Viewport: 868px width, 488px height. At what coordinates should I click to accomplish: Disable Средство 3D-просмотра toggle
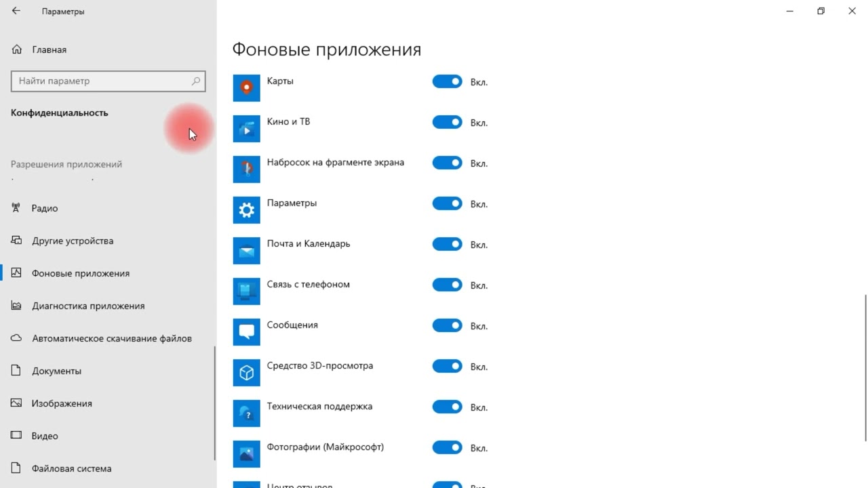pyautogui.click(x=447, y=366)
